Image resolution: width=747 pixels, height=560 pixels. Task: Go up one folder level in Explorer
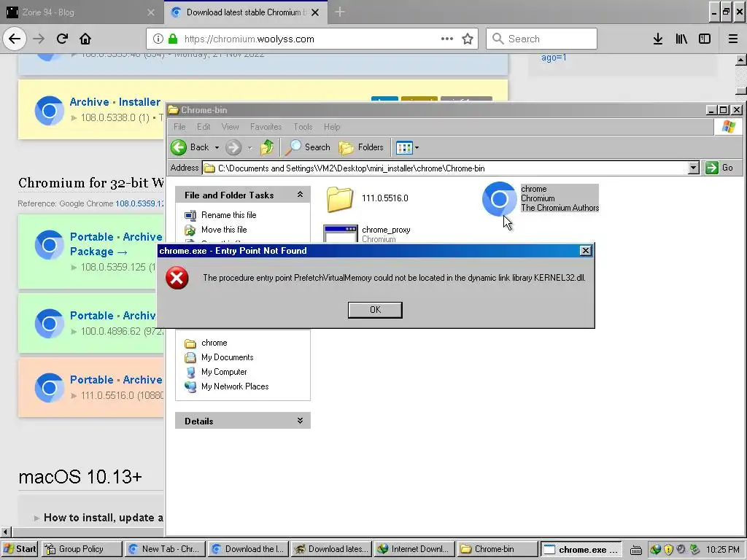click(x=267, y=147)
